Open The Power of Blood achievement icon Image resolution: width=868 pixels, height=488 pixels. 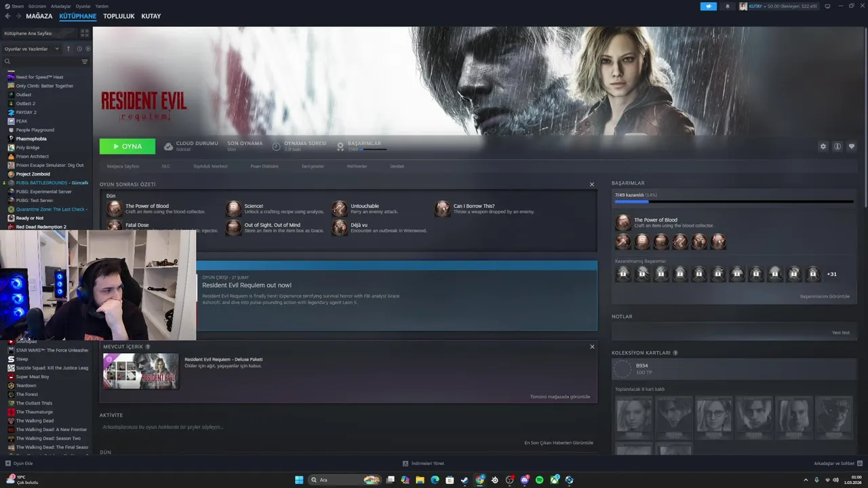(114, 208)
